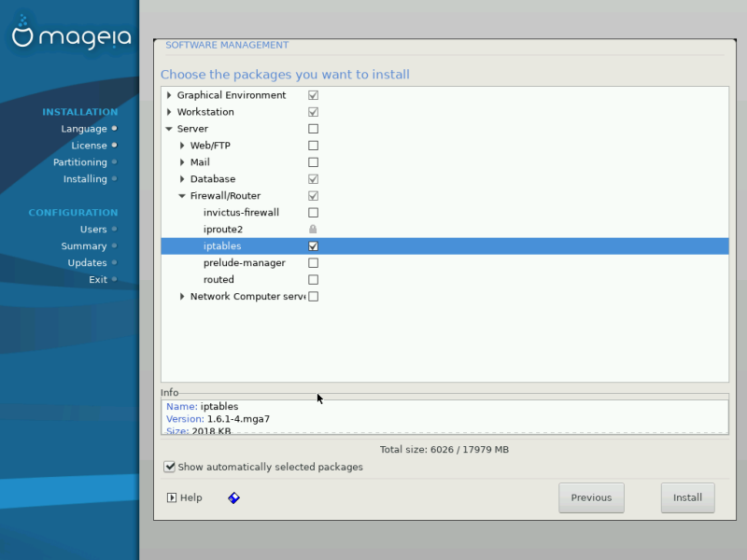Image resolution: width=747 pixels, height=560 pixels.
Task: Select the Mail row label
Action: pyautogui.click(x=200, y=162)
